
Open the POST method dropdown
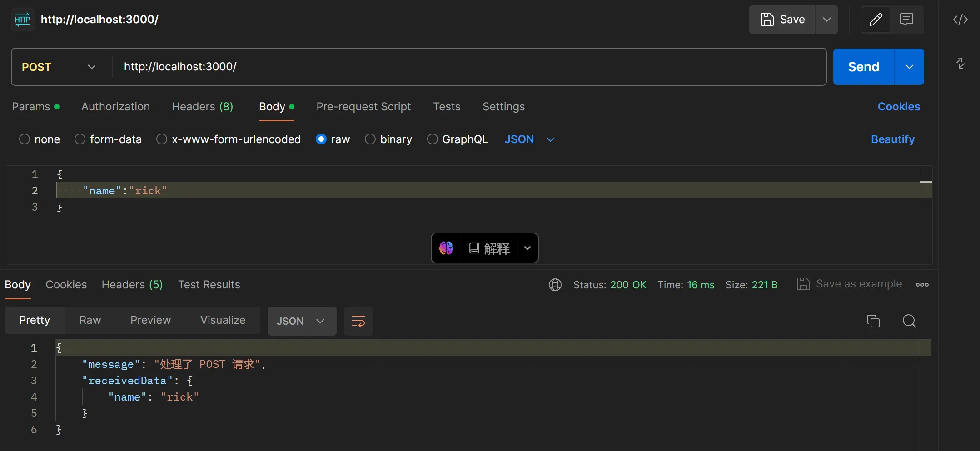[x=59, y=67]
